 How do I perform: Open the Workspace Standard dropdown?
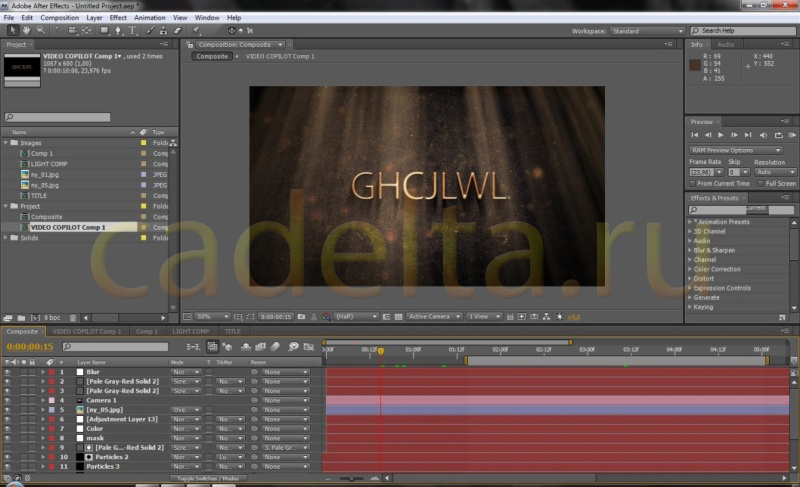pos(646,31)
